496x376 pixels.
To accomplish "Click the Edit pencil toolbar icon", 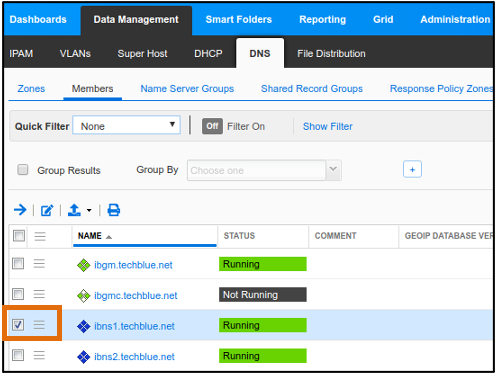I will (47, 210).
